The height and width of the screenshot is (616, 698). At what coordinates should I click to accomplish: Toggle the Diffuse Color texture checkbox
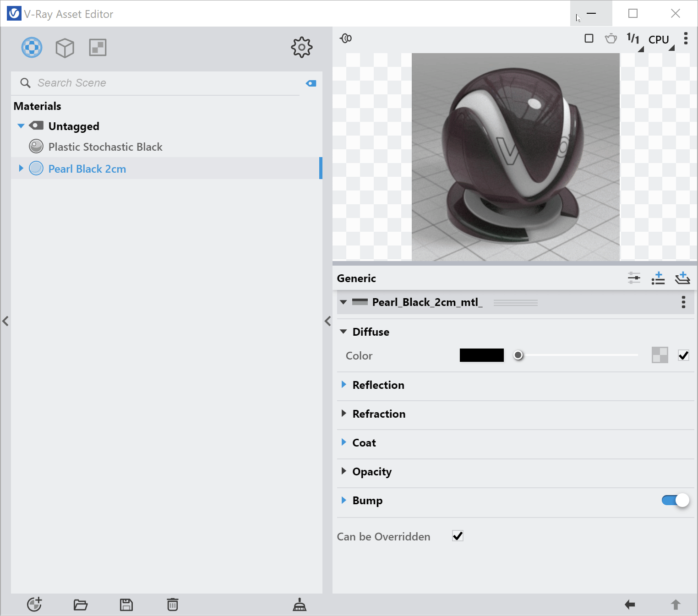tap(684, 355)
